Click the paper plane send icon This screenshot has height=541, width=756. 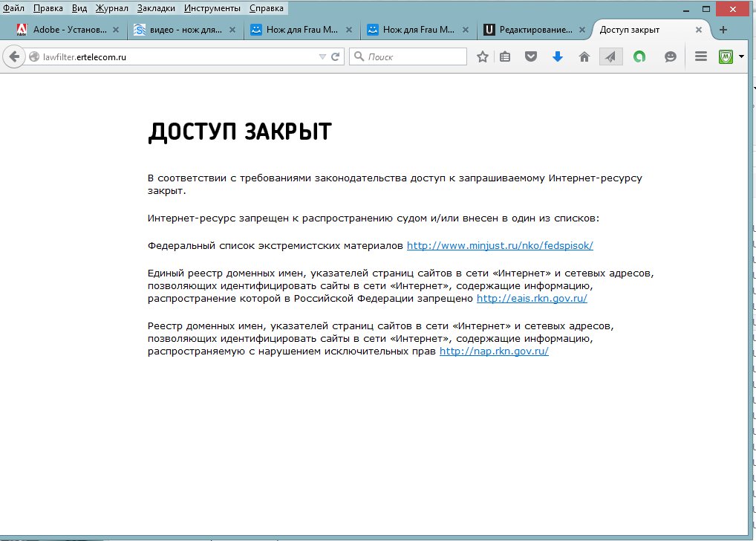610,57
